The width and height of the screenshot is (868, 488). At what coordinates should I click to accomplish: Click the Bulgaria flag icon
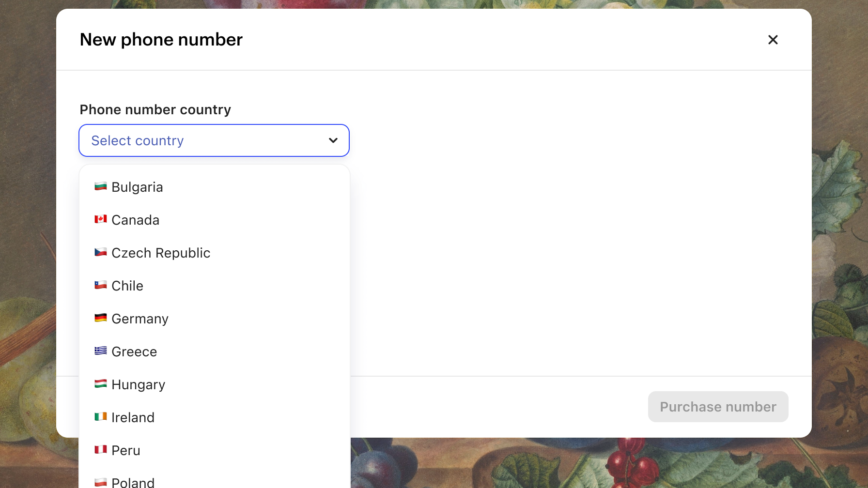tap(100, 186)
